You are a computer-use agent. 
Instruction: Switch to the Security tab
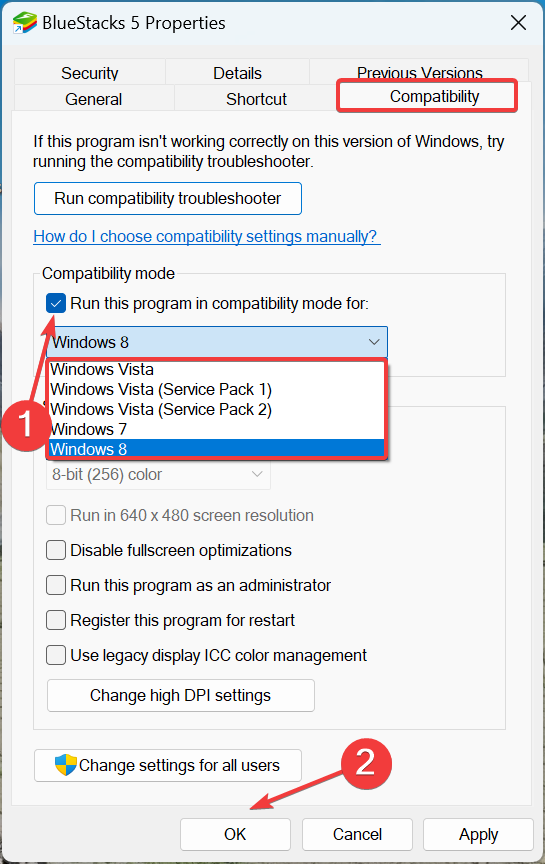[x=90, y=72]
